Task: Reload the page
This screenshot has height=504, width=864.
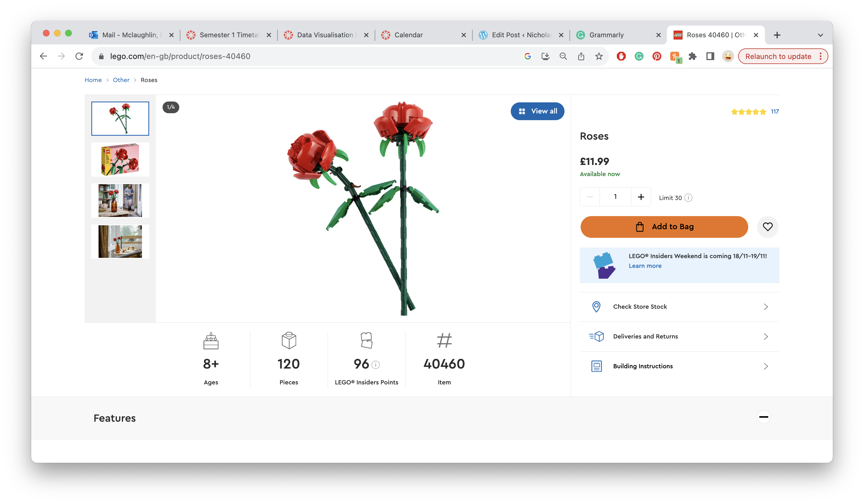Action: point(79,56)
